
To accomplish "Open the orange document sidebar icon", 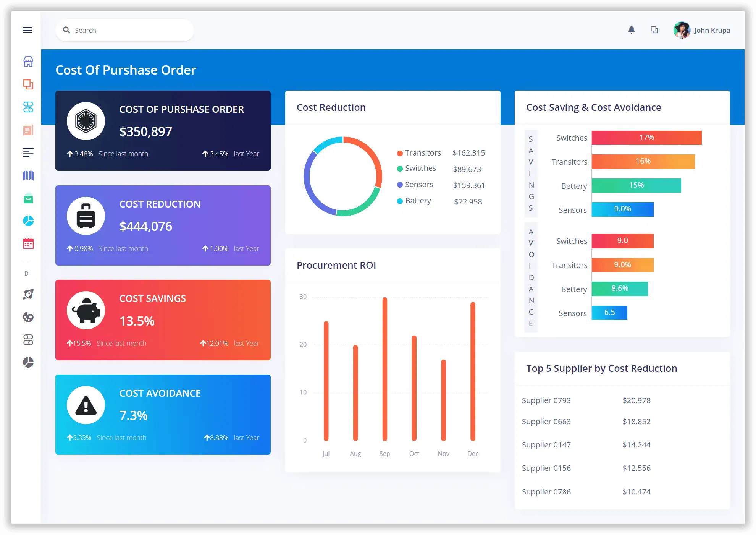I will 28,130.
